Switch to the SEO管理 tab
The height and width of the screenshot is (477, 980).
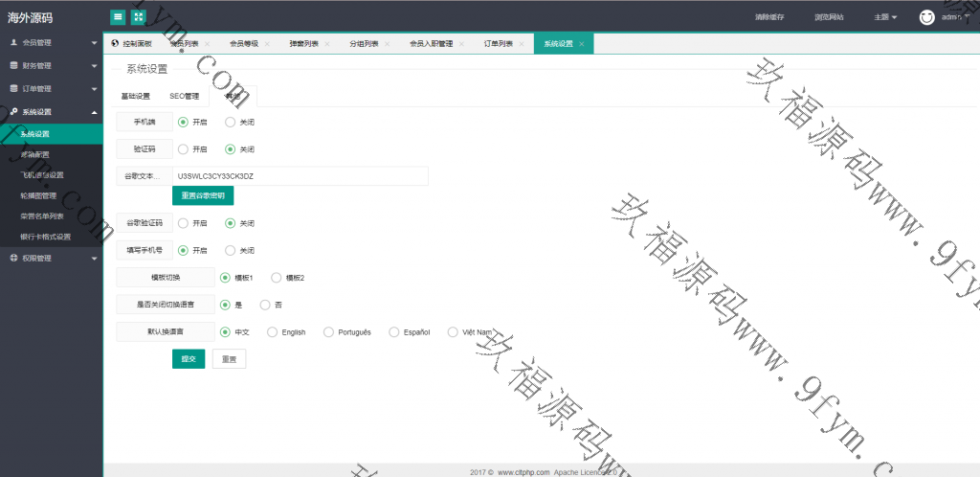click(184, 96)
